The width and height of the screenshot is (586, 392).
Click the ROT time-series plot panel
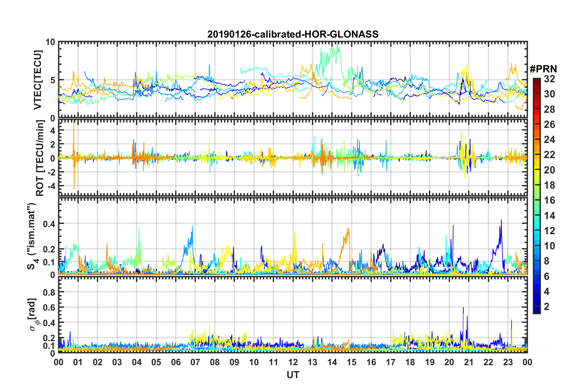point(293,158)
